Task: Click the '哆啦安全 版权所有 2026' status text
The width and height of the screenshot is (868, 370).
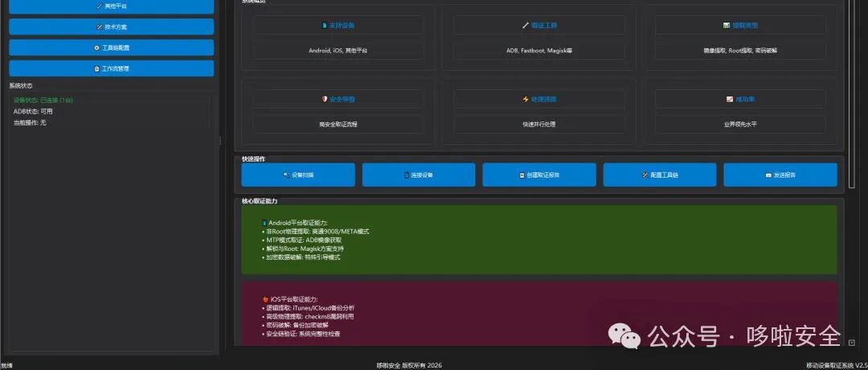Action: [x=409, y=365]
